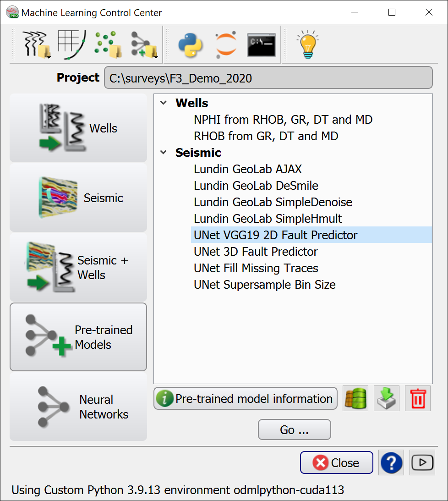Open the Jupyter orange circle icon

pos(226,45)
